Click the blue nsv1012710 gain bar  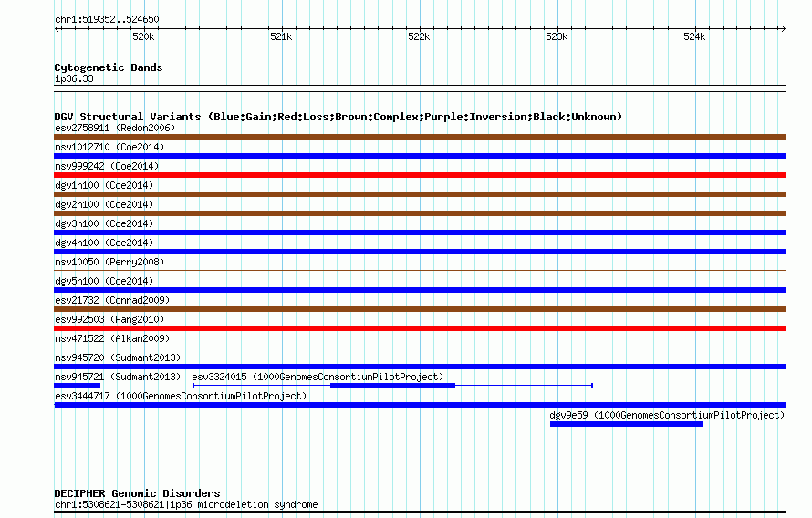420,156
